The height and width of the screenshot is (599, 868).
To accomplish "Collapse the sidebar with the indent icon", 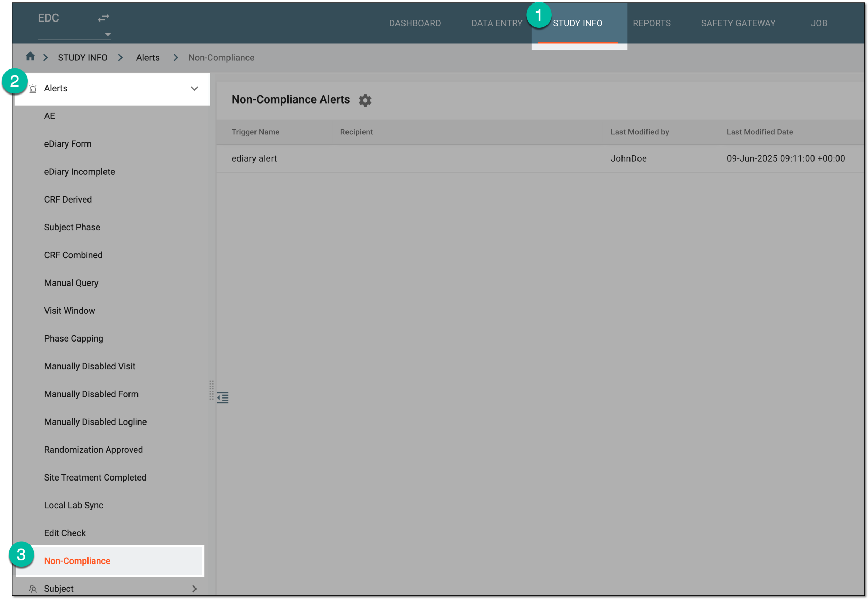I will 223,397.
